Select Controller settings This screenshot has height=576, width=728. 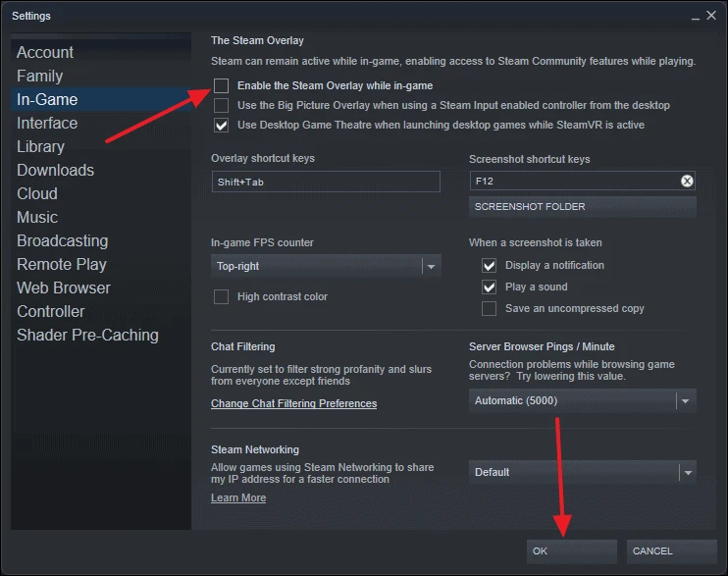(x=101, y=311)
